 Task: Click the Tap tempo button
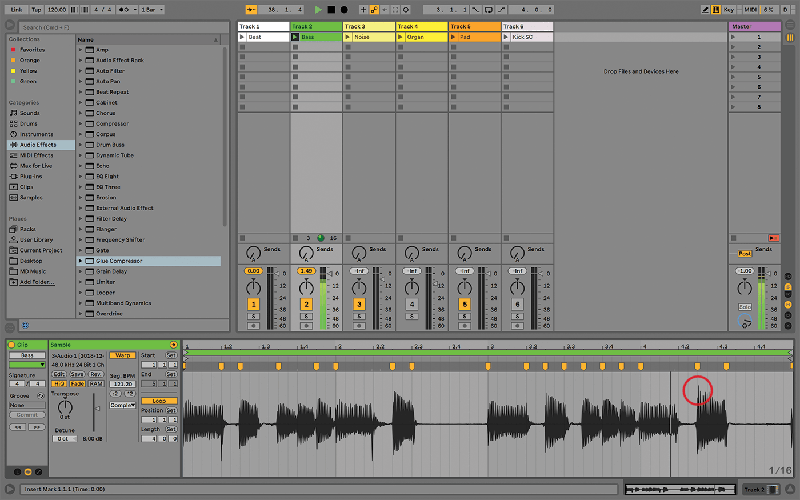(x=36, y=9)
